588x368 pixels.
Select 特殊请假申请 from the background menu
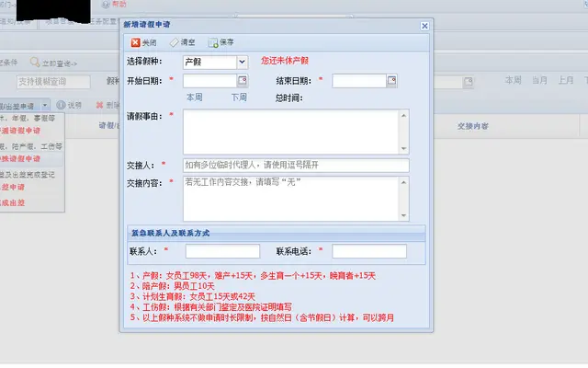(x=20, y=159)
